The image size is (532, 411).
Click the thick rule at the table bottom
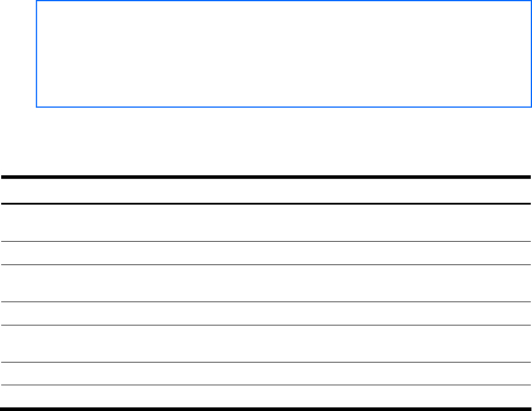266,409
